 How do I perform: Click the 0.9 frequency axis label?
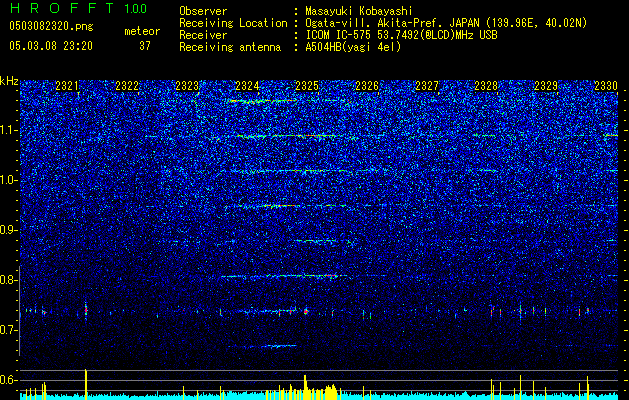click(8, 230)
